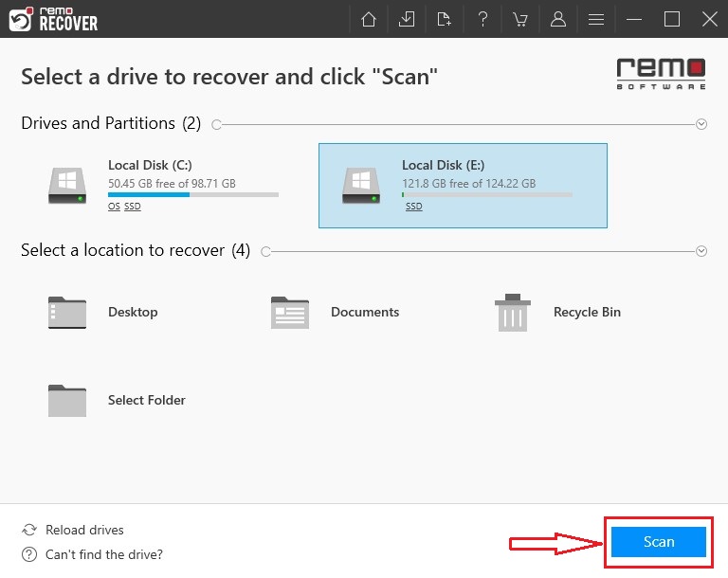The height and width of the screenshot is (578, 728).
Task: Refresh the Select a location section
Action: [x=265, y=252]
